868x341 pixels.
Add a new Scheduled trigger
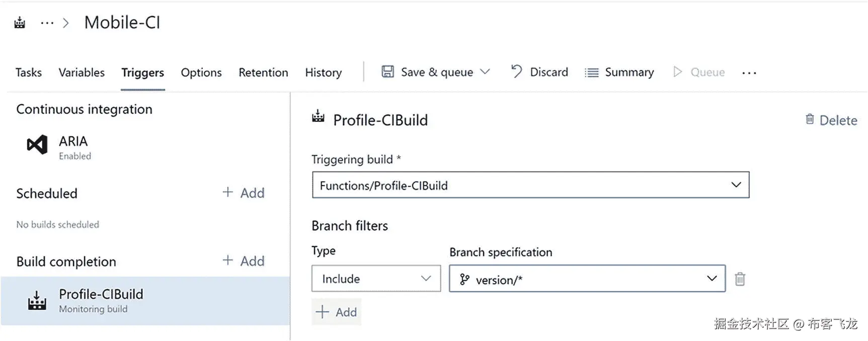tap(244, 193)
